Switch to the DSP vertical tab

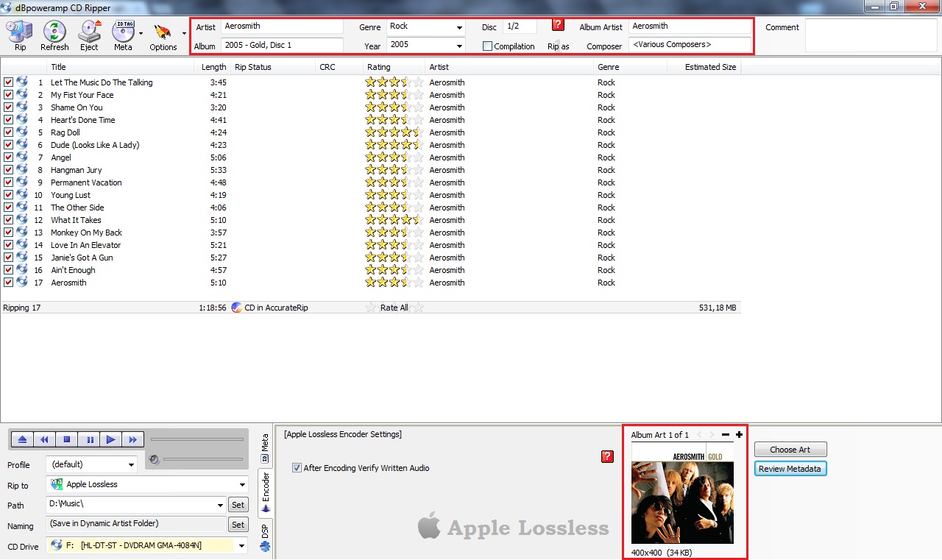[265, 535]
